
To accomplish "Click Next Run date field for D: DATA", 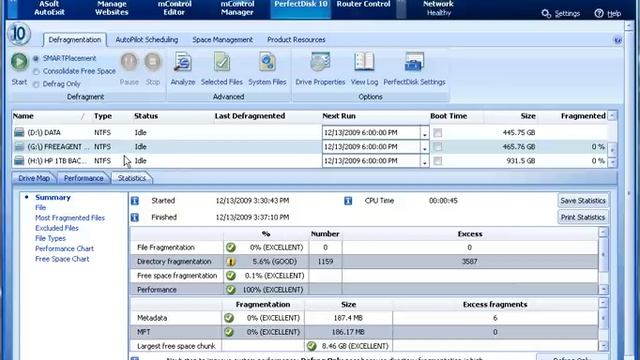I will [x=371, y=133].
